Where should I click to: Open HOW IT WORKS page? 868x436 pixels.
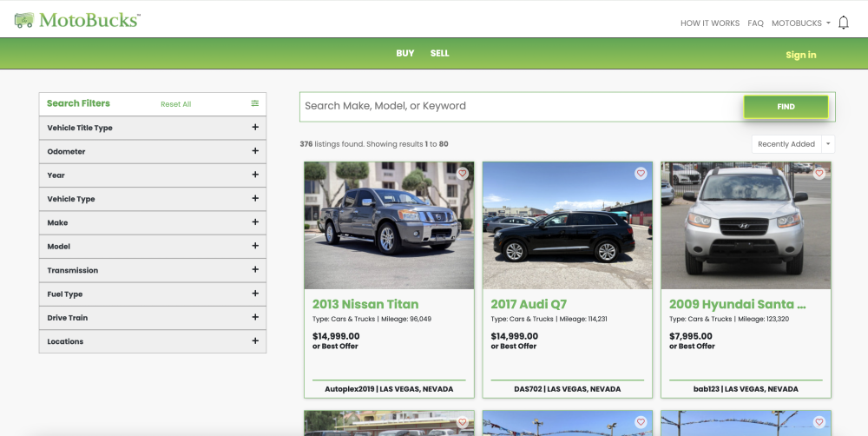pos(710,23)
